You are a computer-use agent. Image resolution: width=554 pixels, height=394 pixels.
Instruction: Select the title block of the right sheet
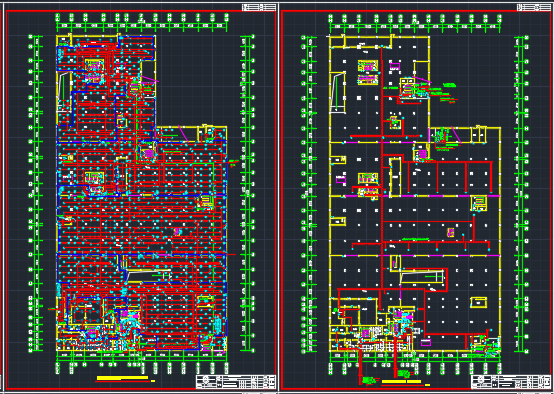coord(511,382)
